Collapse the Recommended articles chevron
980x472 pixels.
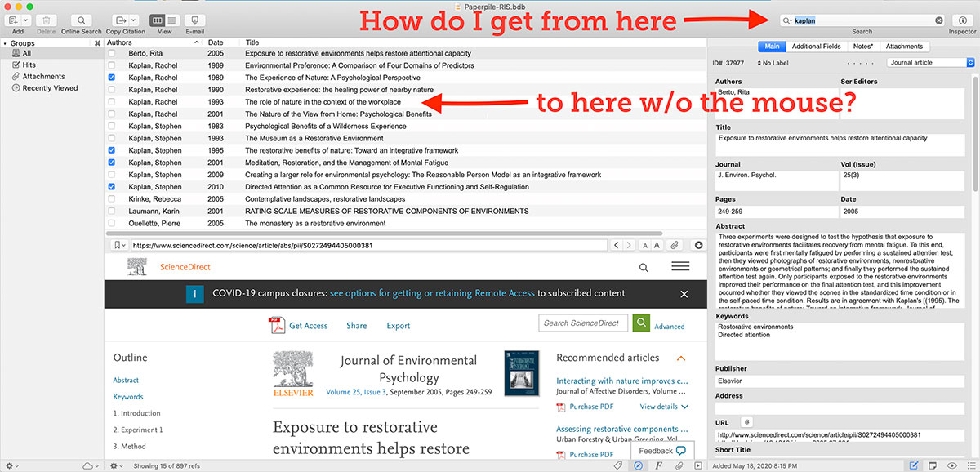[x=681, y=358]
